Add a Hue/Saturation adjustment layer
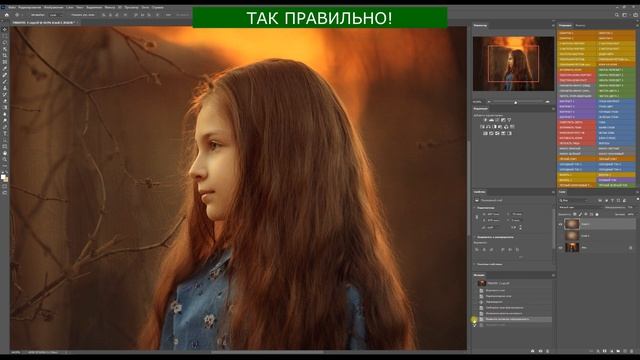The width and height of the screenshot is (640, 360). [483, 127]
